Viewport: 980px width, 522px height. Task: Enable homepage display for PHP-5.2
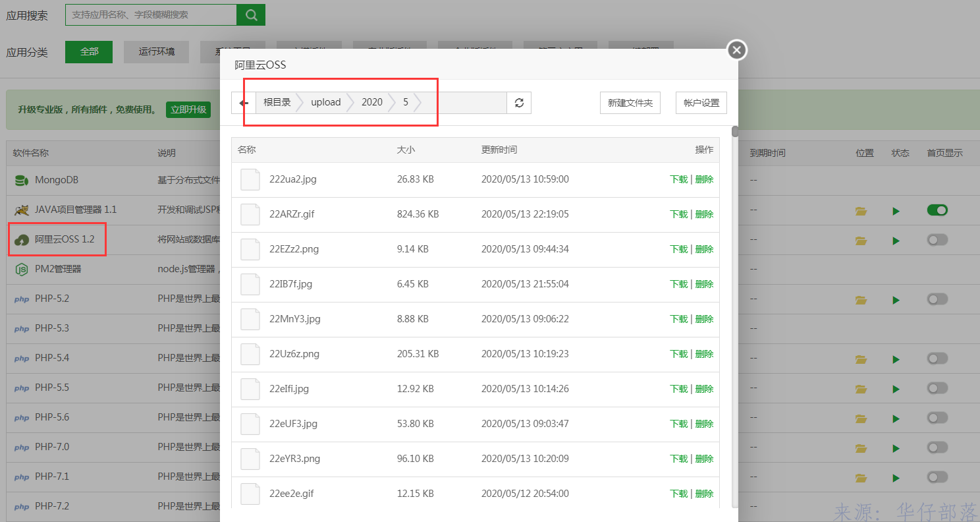click(x=937, y=299)
